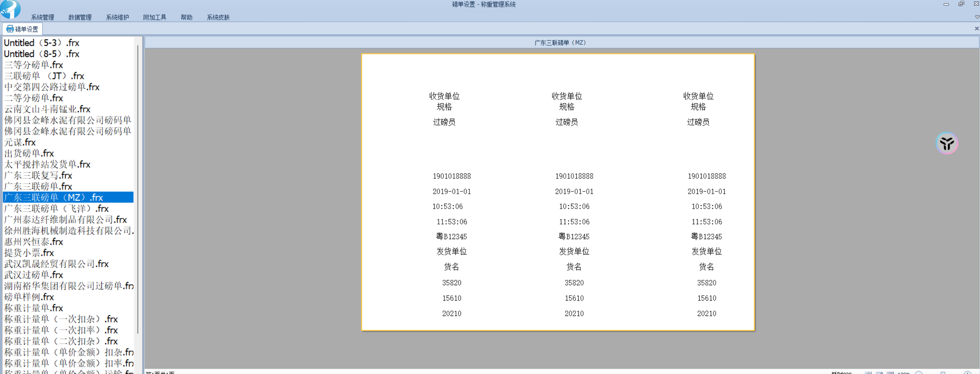Image resolution: width=980 pixels, height=374 pixels.
Task: Open the 数据管理 menu
Action: 80,17
